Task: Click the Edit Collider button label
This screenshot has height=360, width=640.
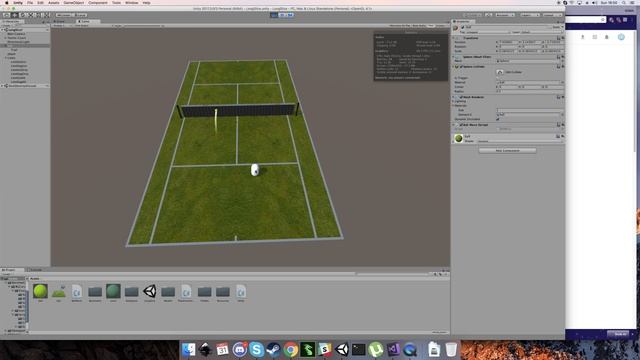Action: coord(514,72)
